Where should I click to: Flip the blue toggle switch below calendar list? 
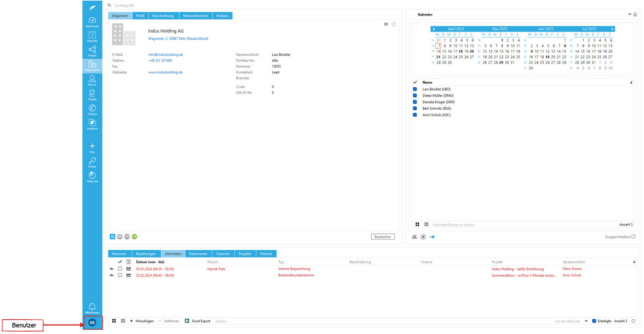point(432,237)
